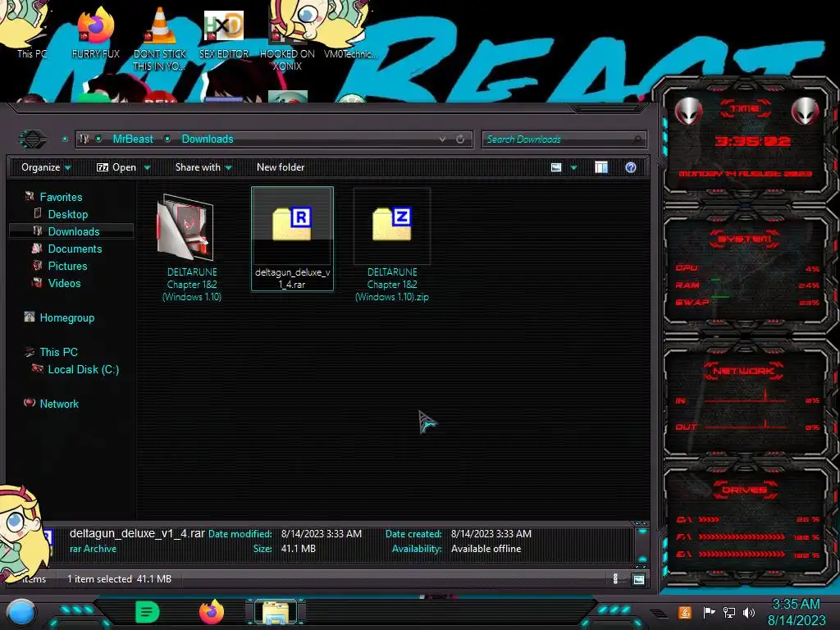This screenshot has width=840, height=630.
Task: Open the VLC cone desktop shortcut
Action: (159, 38)
